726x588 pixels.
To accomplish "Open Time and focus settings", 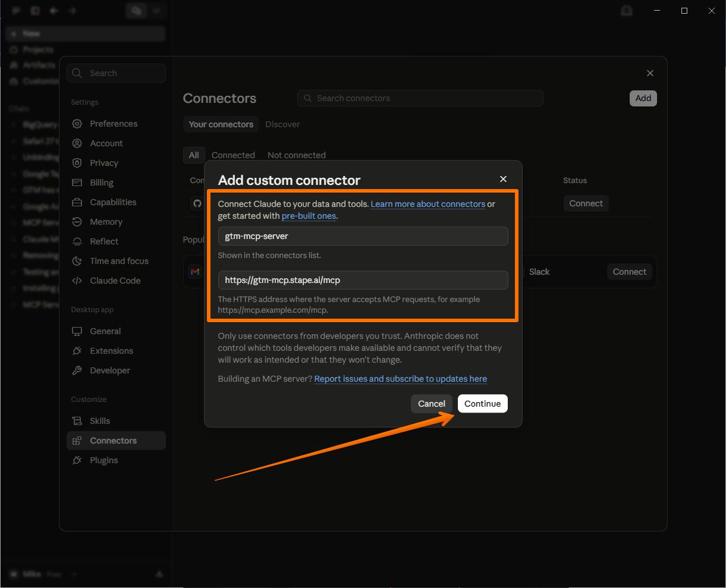I will pos(116,261).
